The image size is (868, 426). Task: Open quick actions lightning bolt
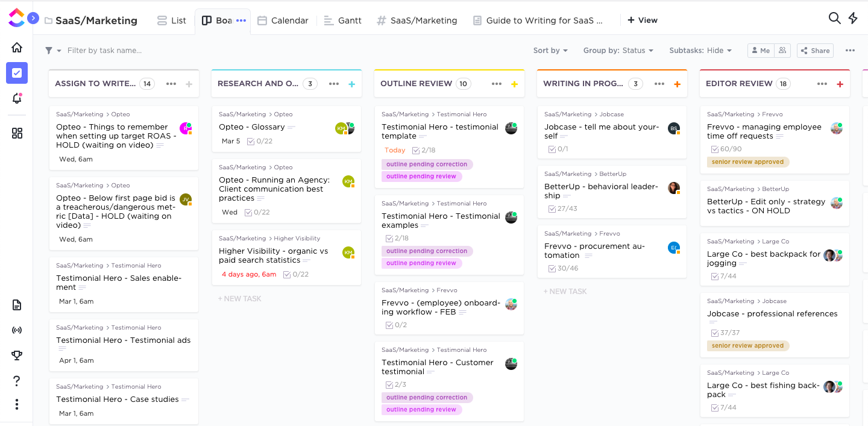click(x=853, y=18)
